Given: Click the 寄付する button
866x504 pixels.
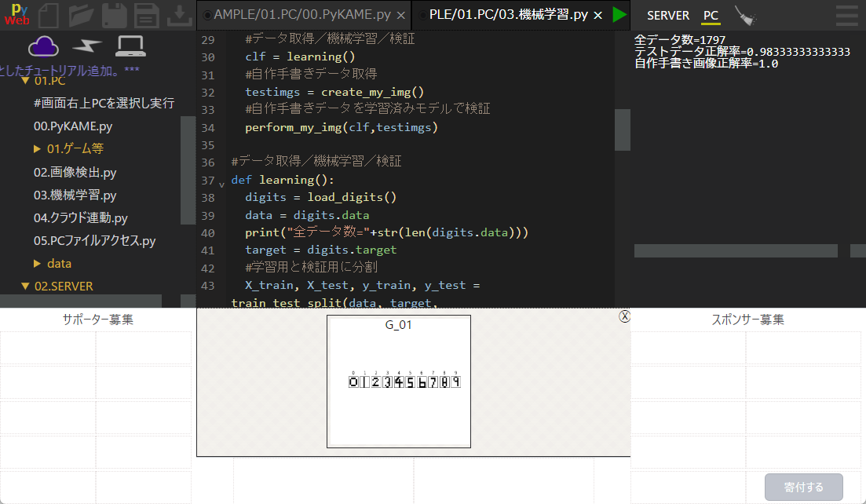Looking at the screenshot, I should [x=803, y=487].
